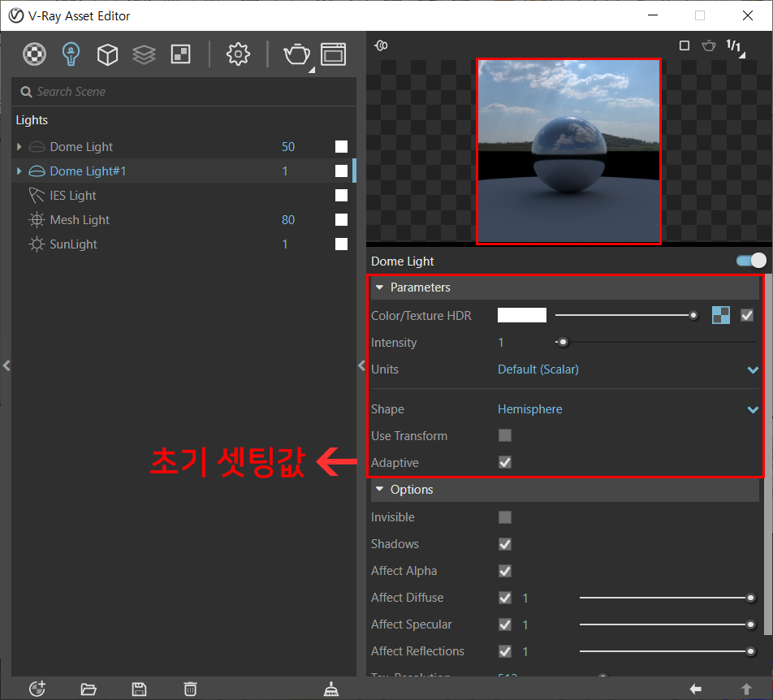
Task: Collapse the Parameters section
Action: coord(380,287)
